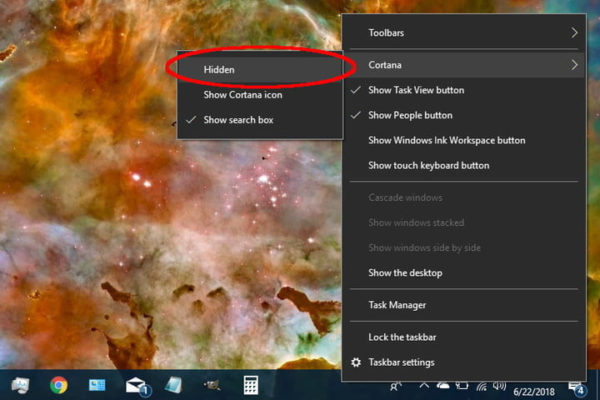The image size is (600, 400).
Task: Choose Show the desktop
Action: click(x=464, y=273)
